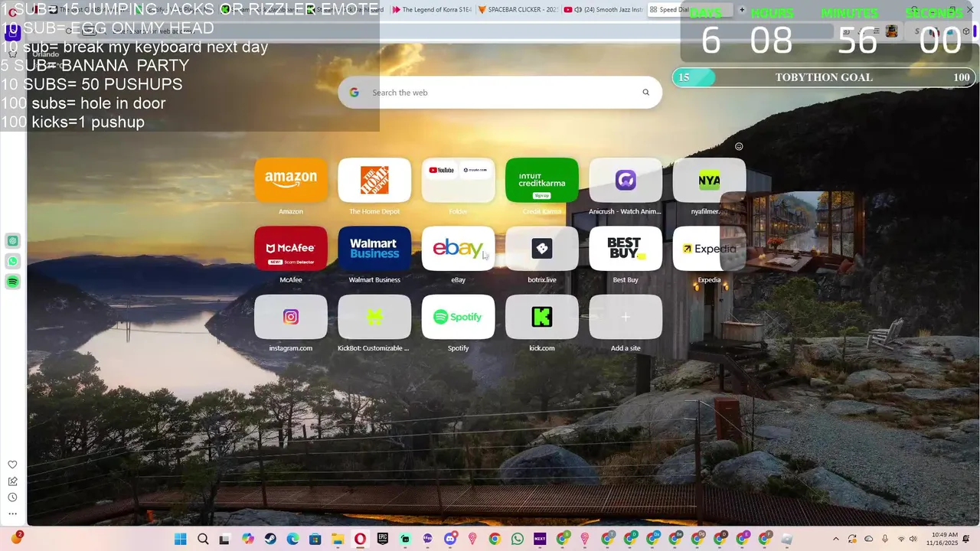The image size is (980, 551).
Task: Launch Steam from the taskbar
Action: click(x=270, y=540)
